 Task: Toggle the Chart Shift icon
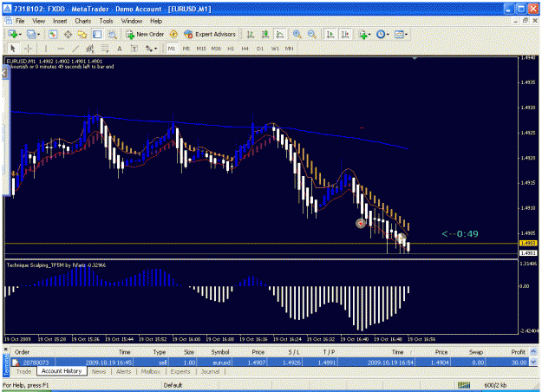[x=345, y=34]
